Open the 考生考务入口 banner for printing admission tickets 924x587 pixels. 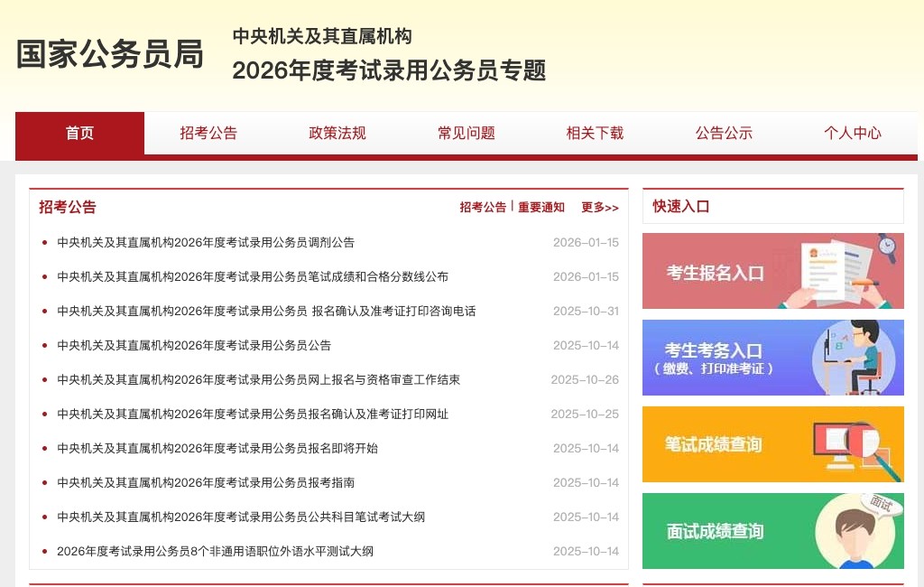772,357
